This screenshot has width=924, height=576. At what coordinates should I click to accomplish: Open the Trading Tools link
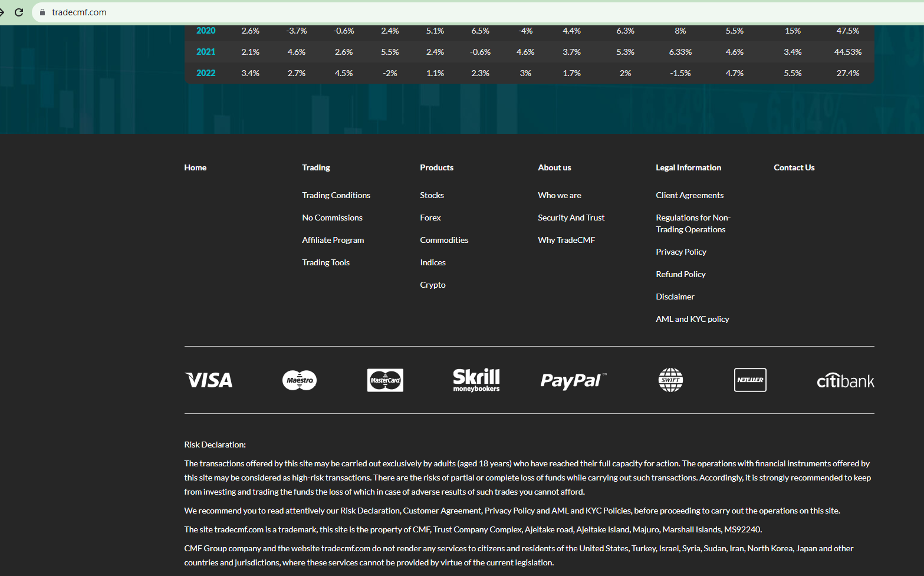point(325,262)
